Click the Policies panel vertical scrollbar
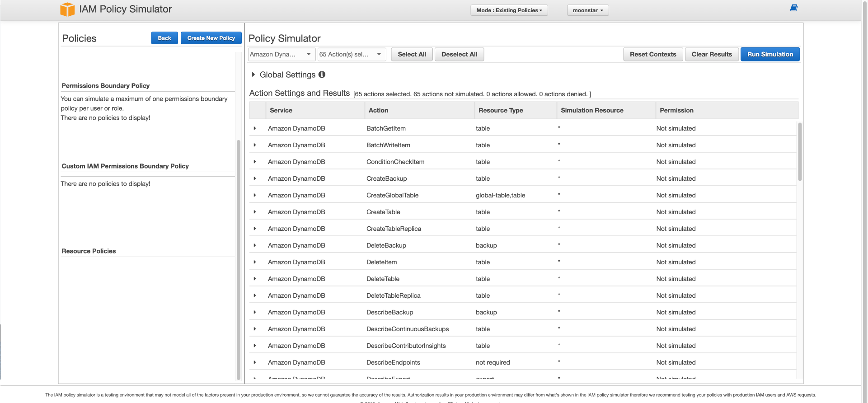The width and height of the screenshot is (868, 403). click(x=239, y=260)
